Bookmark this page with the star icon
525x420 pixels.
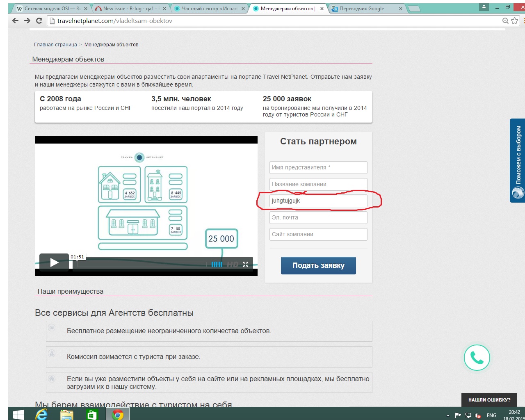515,21
